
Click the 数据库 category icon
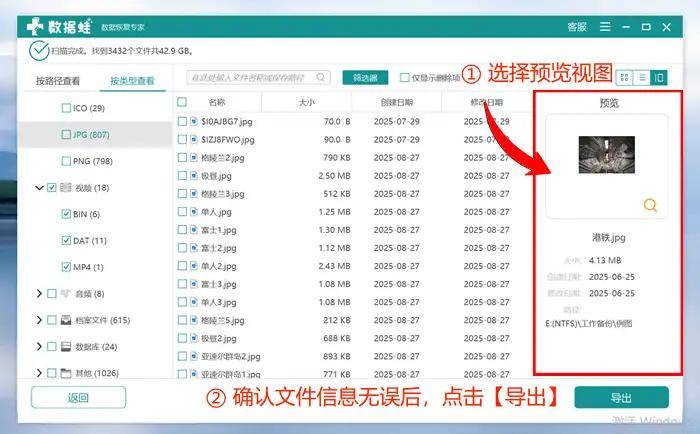(67, 347)
